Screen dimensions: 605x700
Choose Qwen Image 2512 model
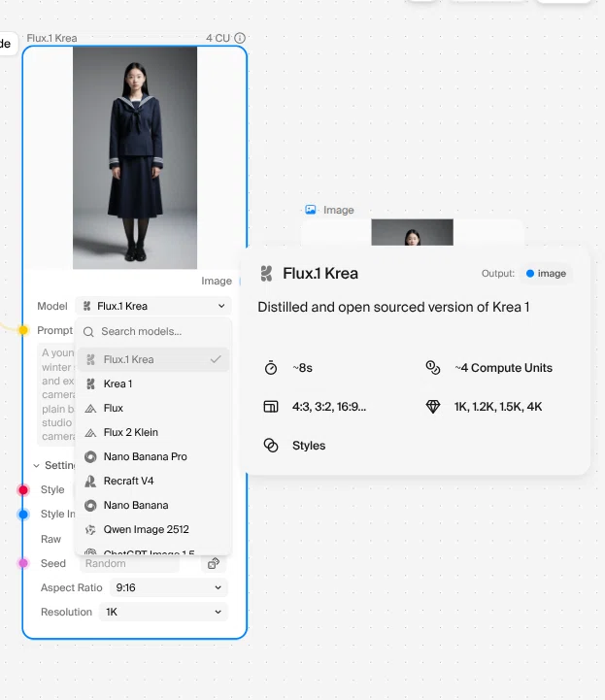(153, 529)
